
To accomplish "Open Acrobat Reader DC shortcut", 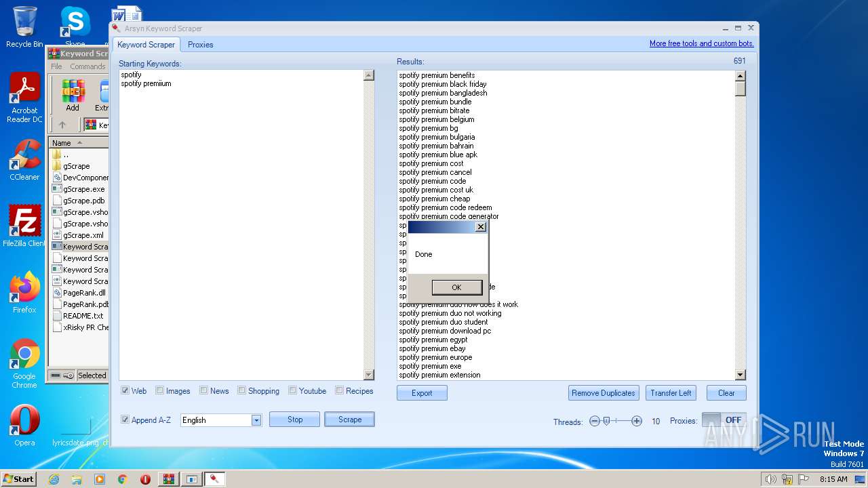I will (x=24, y=98).
